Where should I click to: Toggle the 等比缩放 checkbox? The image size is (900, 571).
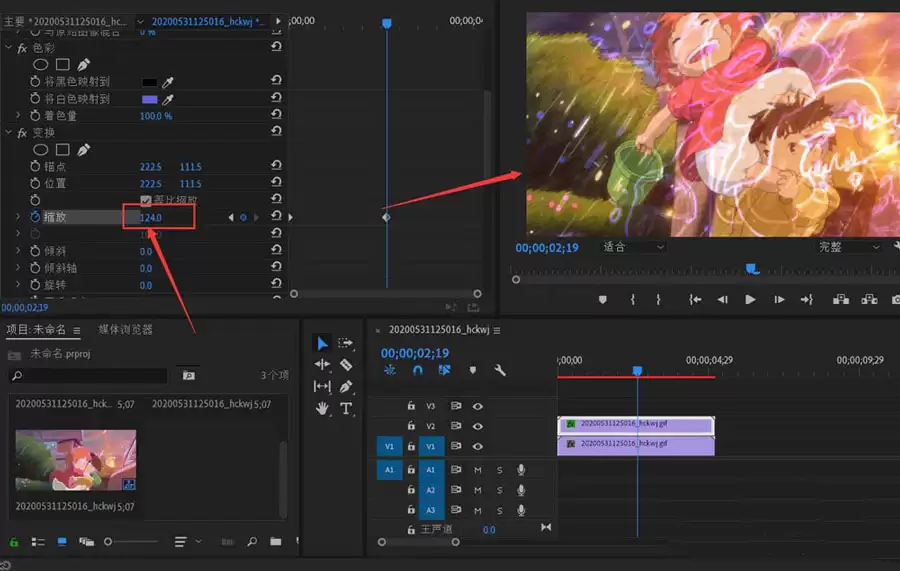146,200
